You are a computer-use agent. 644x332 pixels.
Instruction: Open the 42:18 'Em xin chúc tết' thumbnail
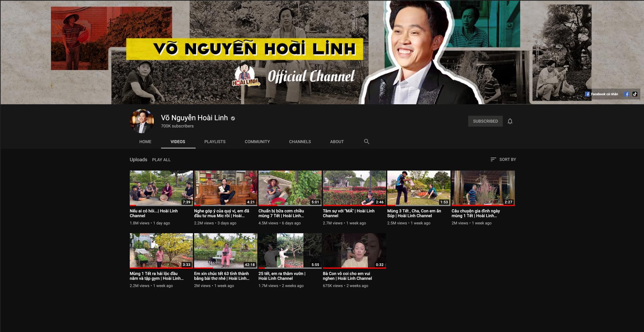pos(226,251)
